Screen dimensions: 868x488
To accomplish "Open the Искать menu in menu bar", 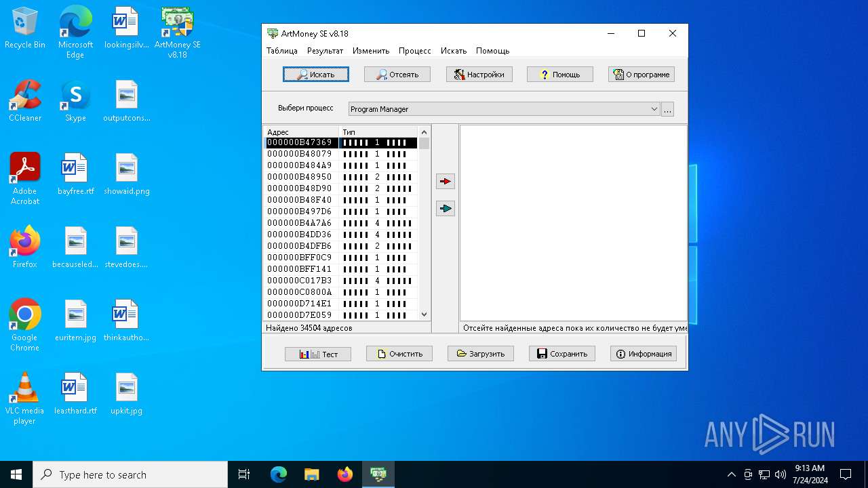I will pyautogui.click(x=454, y=51).
